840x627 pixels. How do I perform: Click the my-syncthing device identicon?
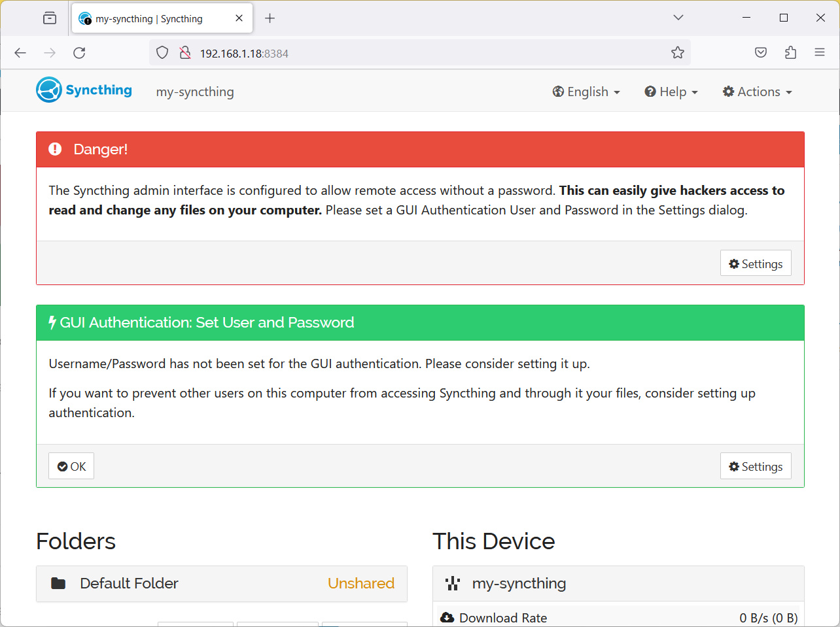point(453,583)
